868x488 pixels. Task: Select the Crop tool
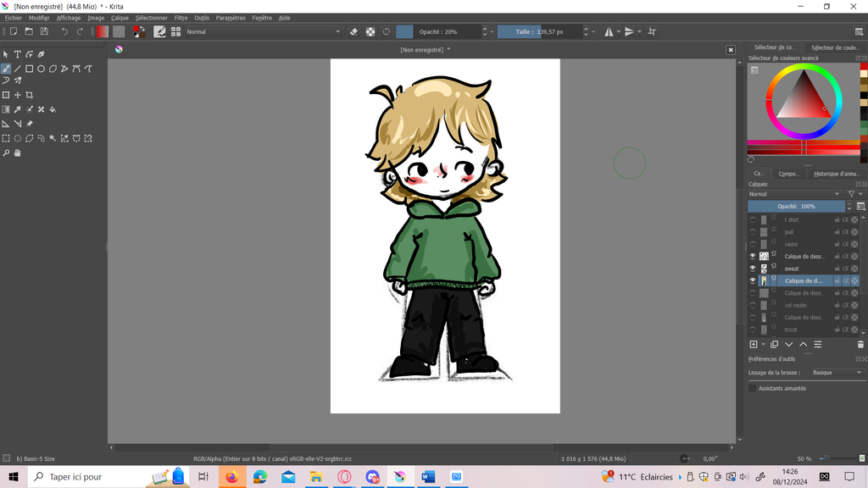click(x=29, y=95)
